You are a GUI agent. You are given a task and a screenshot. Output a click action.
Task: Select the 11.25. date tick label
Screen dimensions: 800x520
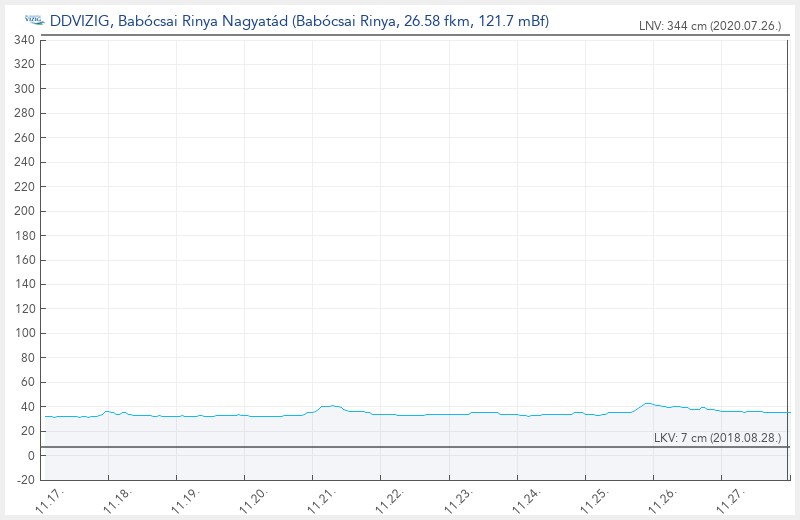595,500
